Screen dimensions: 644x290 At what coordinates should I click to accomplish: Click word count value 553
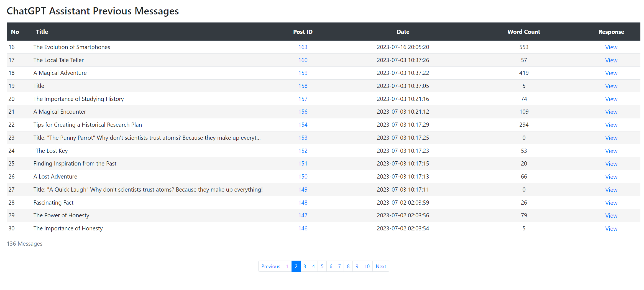(524, 47)
